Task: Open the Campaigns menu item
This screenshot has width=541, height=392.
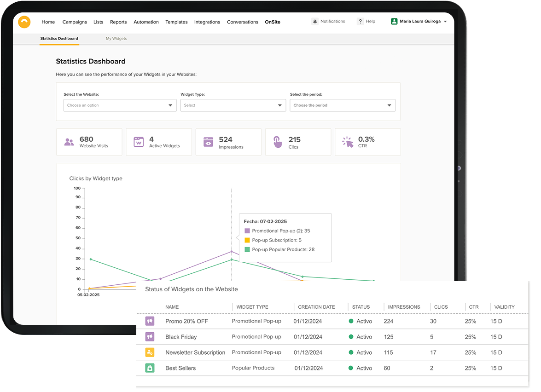Action: (x=75, y=22)
